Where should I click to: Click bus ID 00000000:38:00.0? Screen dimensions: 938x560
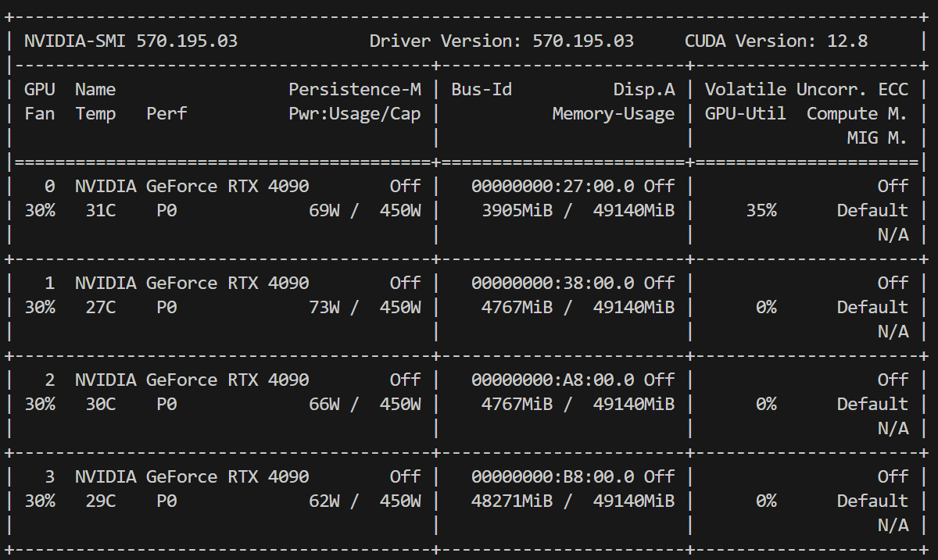[553, 284]
